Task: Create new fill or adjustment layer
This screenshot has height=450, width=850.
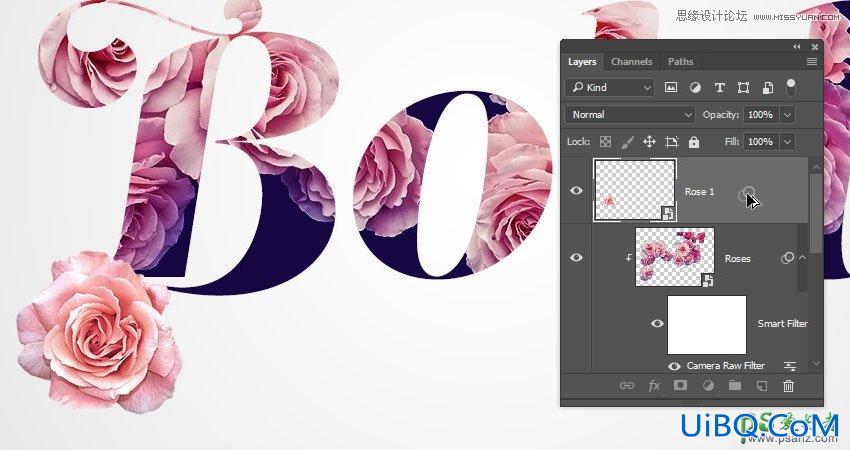Action: tap(708, 385)
